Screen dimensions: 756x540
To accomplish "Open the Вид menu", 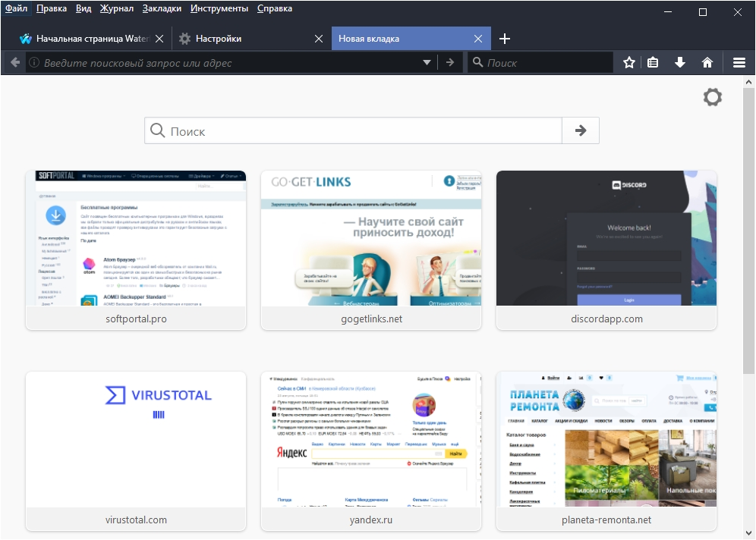I will coord(83,8).
